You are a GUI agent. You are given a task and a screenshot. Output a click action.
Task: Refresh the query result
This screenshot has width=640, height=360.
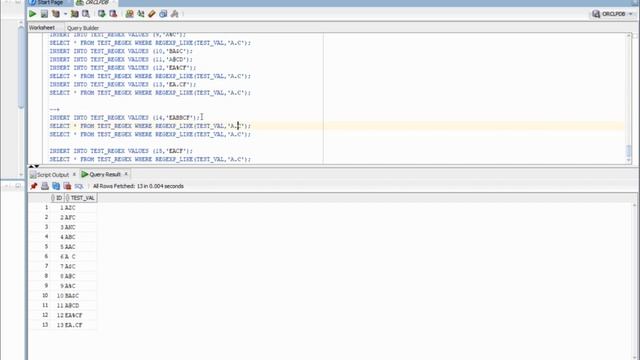(56, 186)
